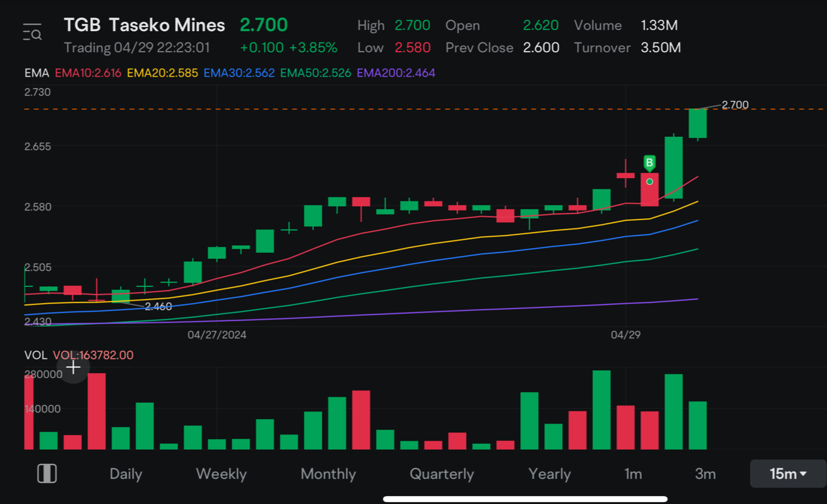Toggle the split-panel layout icon

(47, 474)
